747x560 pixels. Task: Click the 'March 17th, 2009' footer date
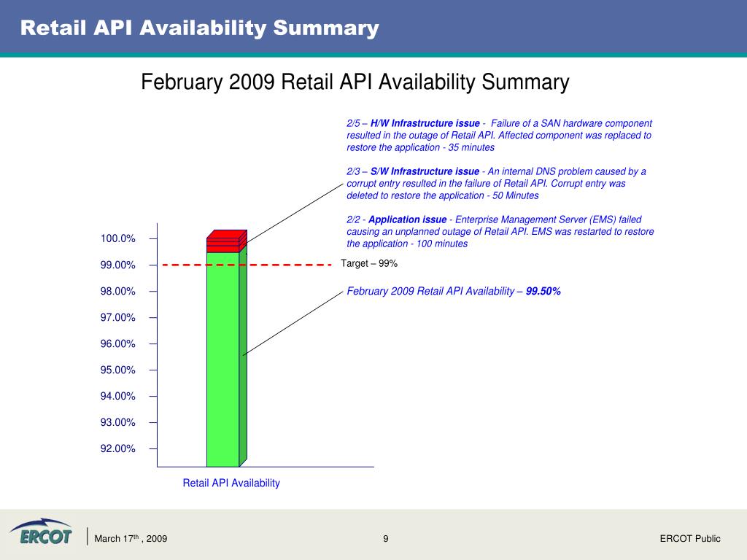click(x=131, y=538)
